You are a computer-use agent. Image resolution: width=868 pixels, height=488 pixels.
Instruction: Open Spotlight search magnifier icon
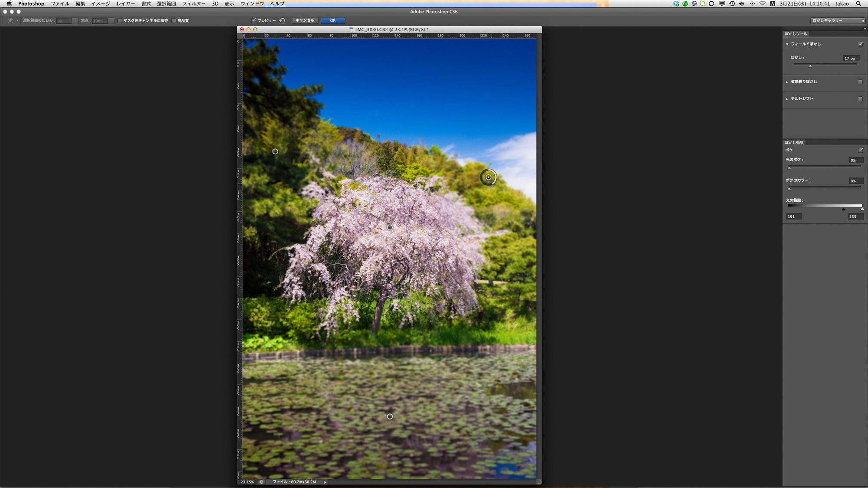pos(858,3)
